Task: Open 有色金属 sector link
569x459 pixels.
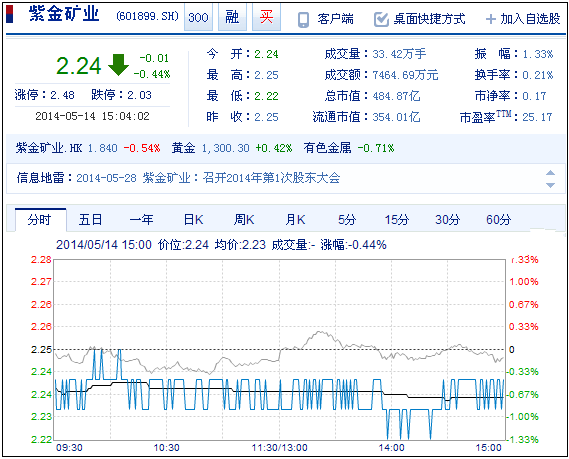Action: click(x=327, y=148)
